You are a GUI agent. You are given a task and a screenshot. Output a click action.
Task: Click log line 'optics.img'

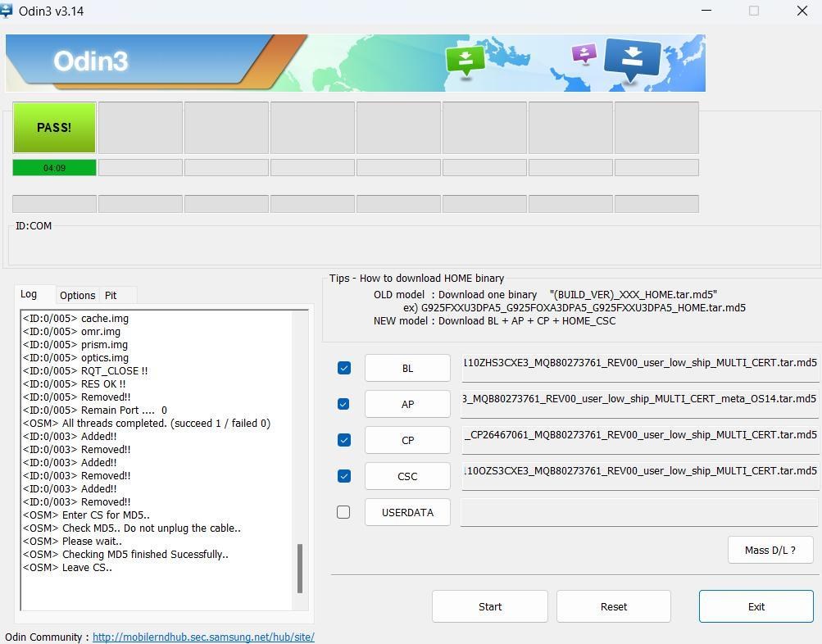[76, 358]
